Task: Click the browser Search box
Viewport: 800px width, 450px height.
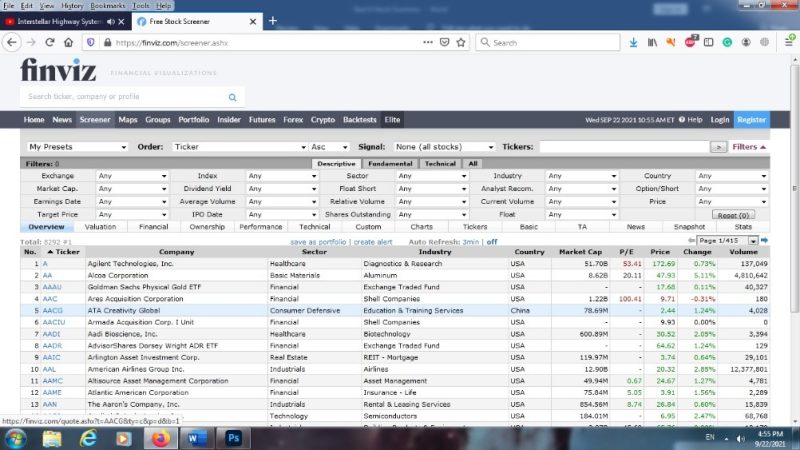Action: coord(548,42)
